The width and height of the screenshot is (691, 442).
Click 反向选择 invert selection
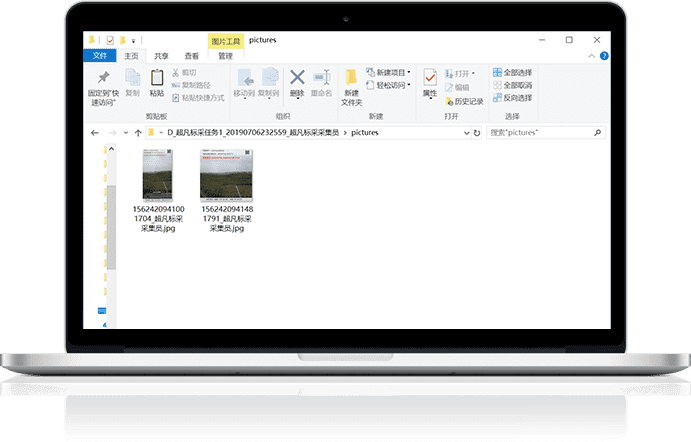(513, 97)
